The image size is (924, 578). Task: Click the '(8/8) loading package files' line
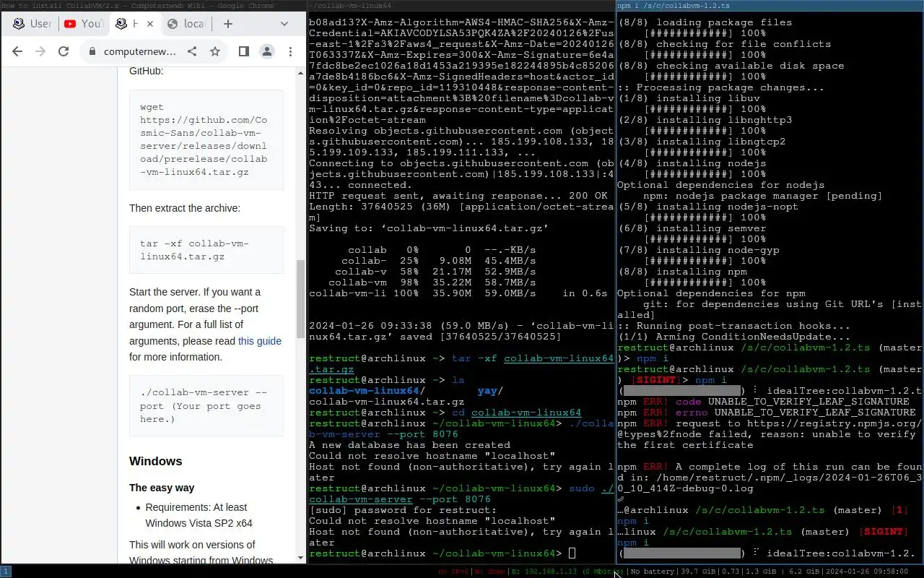(705, 22)
